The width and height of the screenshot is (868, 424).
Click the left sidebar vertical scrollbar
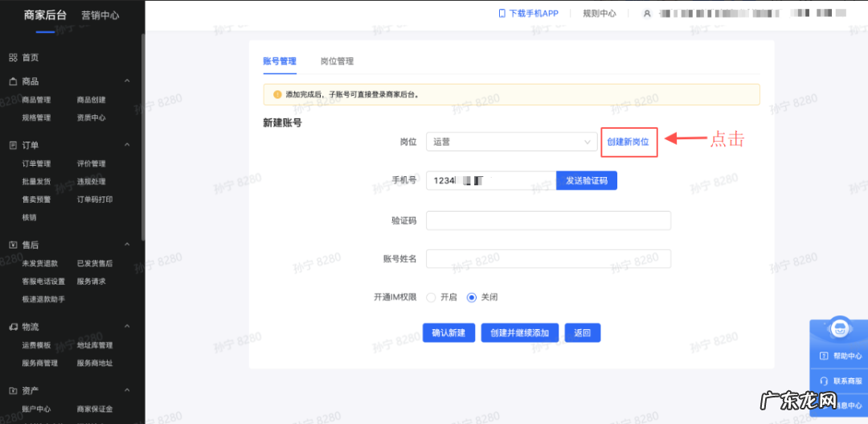[143, 136]
